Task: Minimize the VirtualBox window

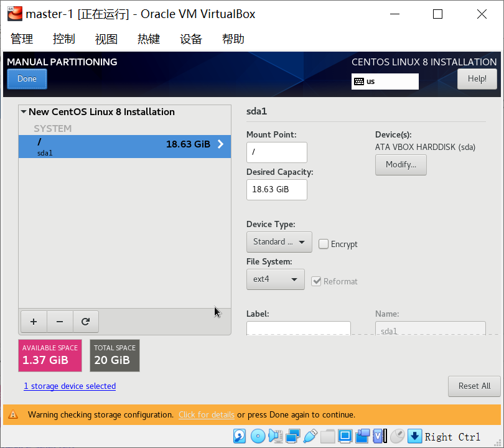Action: pos(394,14)
